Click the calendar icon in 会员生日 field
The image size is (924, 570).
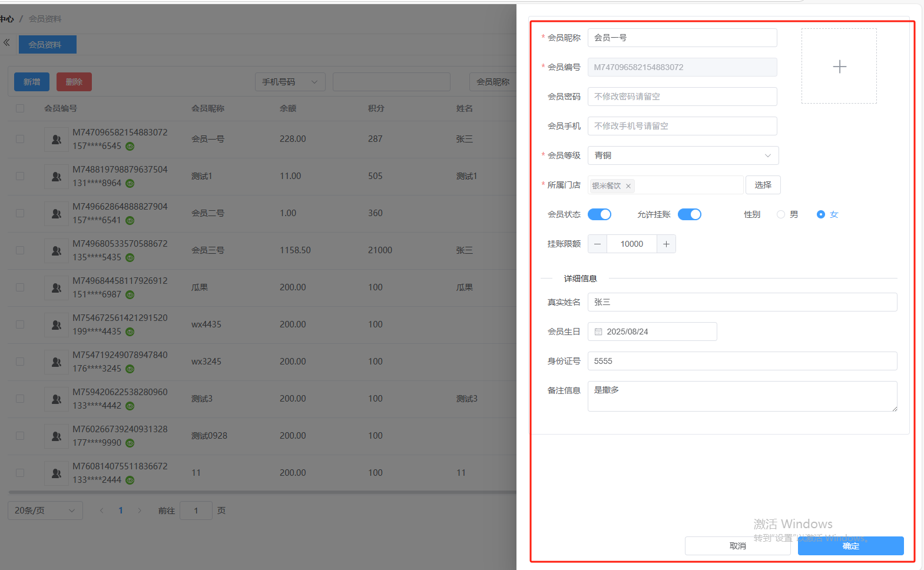[x=598, y=332]
